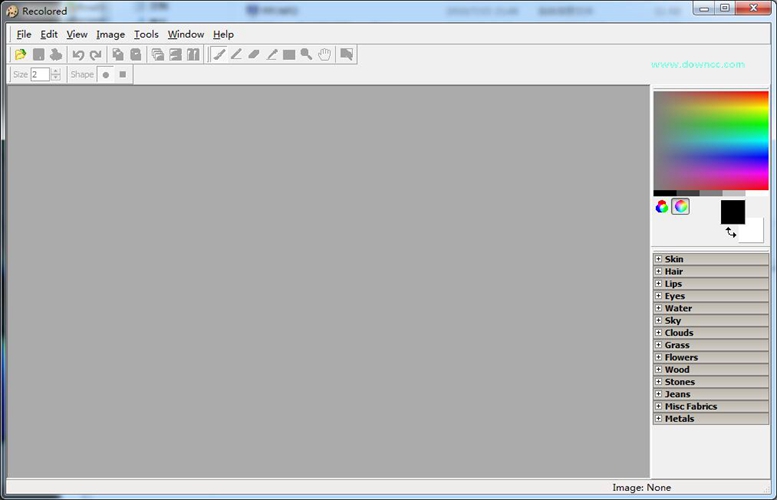Expand the Hair color category
The image size is (777, 500).
[x=658, y=271]
